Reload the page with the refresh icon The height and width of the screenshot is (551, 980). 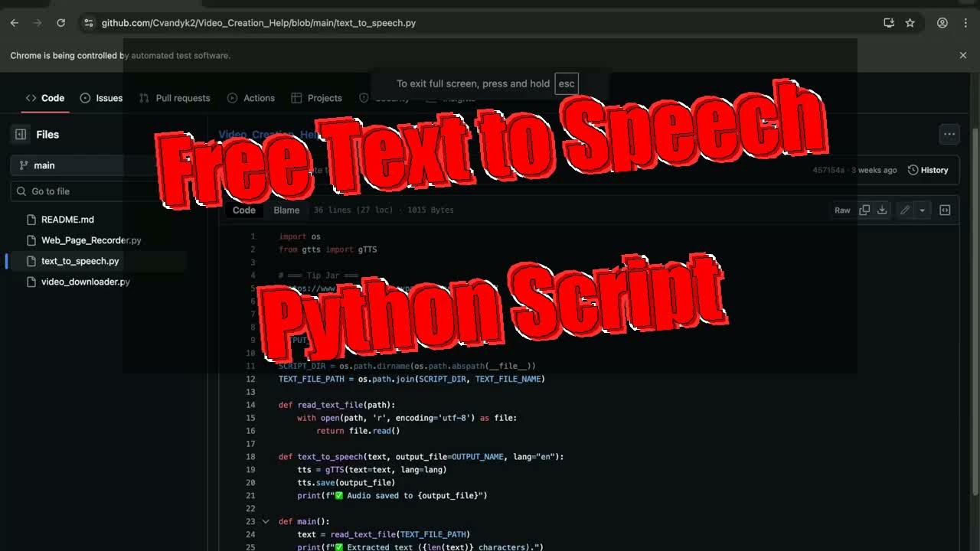click(x=60, y=23)
